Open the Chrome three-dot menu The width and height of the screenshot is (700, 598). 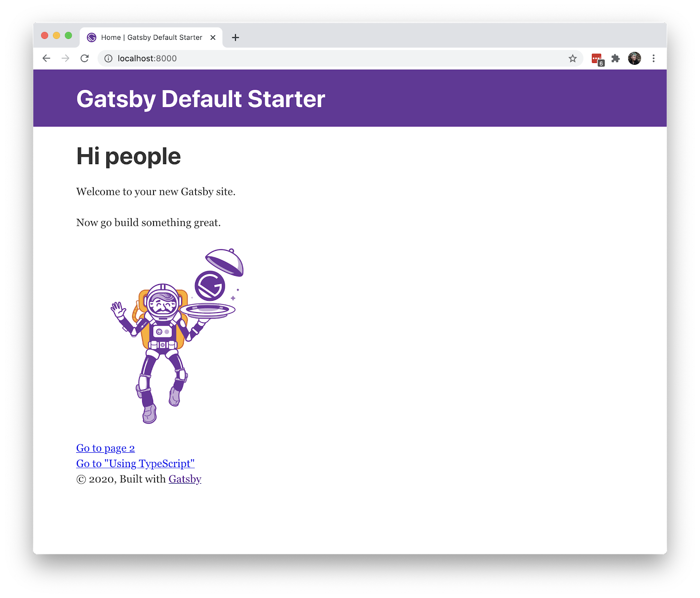point(653,58)
